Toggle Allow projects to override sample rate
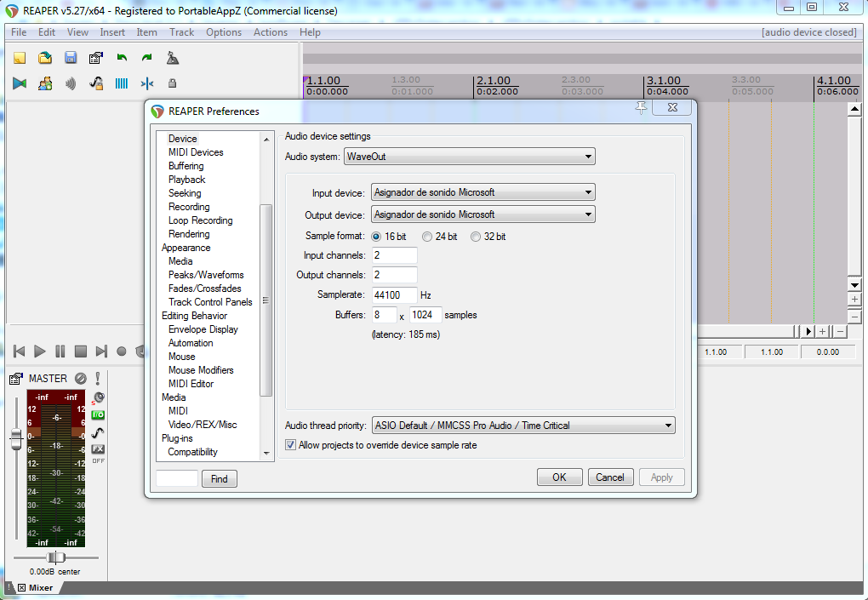The width and height of the screenshot is (868, 600). (x=291, y=444)
